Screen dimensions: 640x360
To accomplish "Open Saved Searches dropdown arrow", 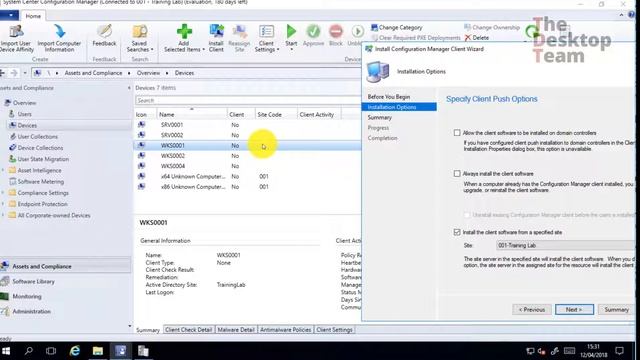I will [x=152, y=50].
